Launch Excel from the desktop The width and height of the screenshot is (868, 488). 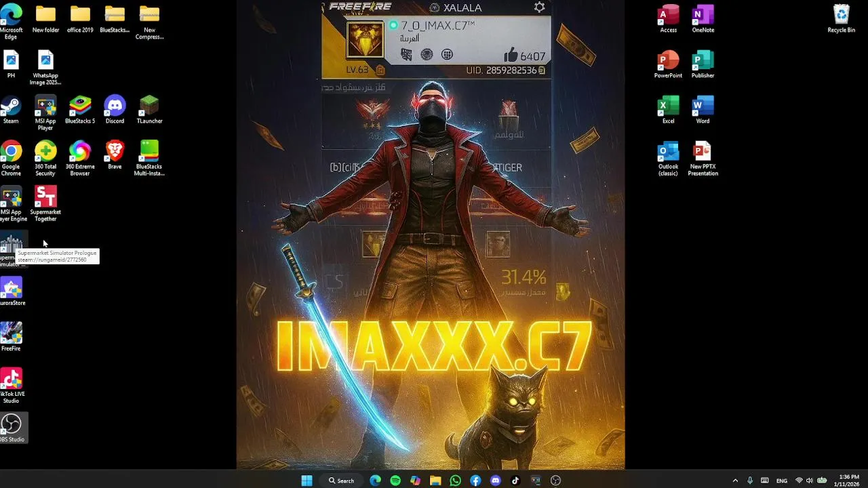[669, 110]
